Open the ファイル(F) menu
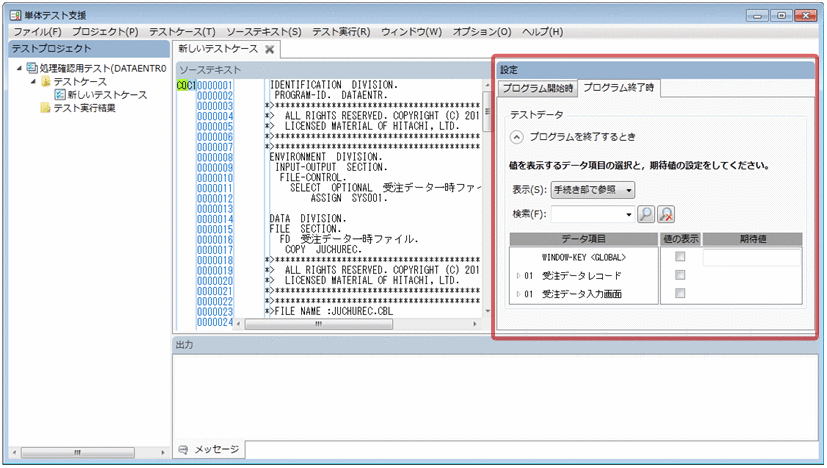Image resolution: width=827 pixels, height=468 pixels. click(x=37, y=32)
